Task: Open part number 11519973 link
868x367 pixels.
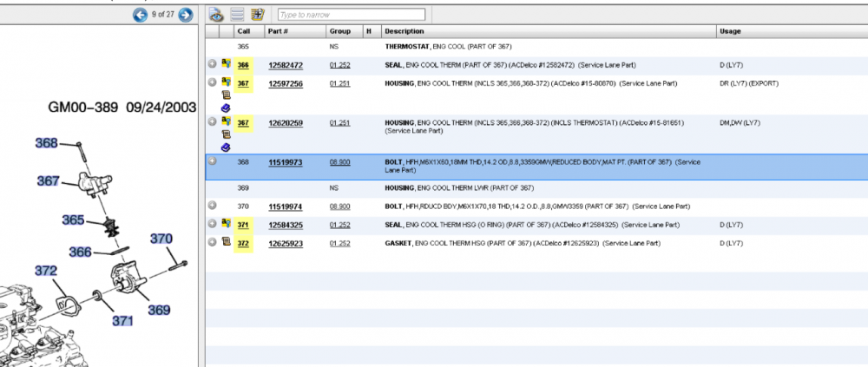Action: [x=285, y=162]
